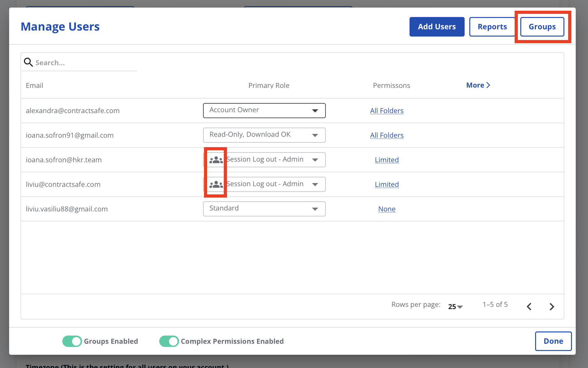Open the Groups panel

[542, 27]
